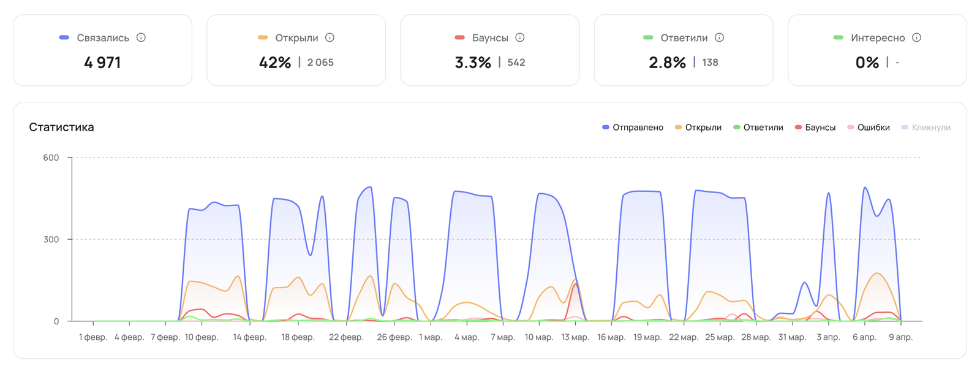The width and height of the screenshot is (980, 371).
Task: Click info icon next to Ответили
Action: click(719, 37)
